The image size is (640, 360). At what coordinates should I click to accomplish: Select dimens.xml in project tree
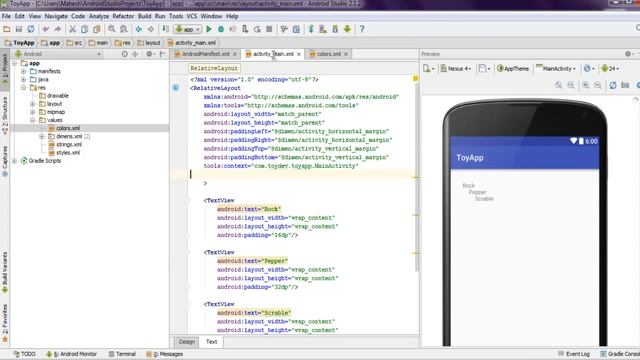[x=69, y=136]
